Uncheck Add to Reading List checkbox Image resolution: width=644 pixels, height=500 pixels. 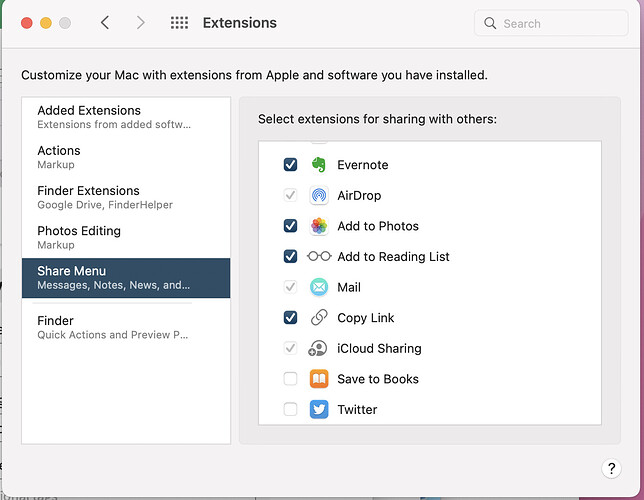pyautogui.click(x=290, y=256)
